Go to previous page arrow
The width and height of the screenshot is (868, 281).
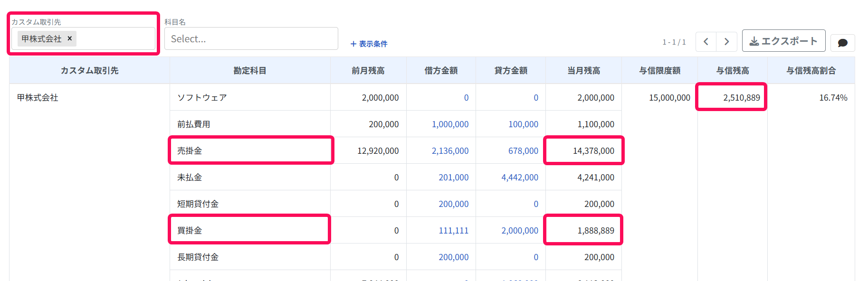coord(706,42)
